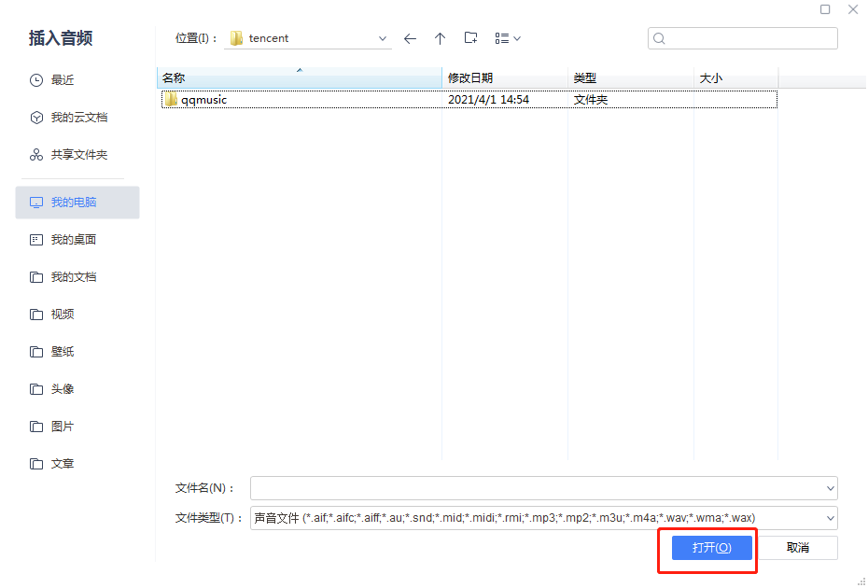Open 我的文档 folder in sidebar

[73, 277]
